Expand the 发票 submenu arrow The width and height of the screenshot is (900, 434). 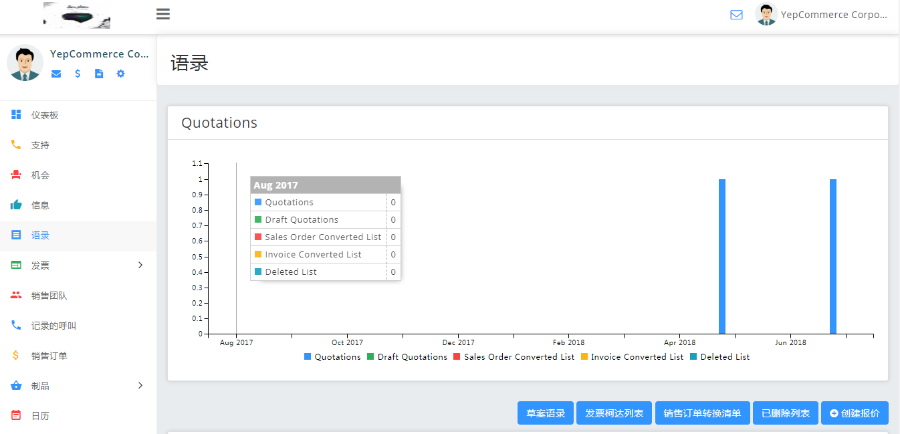tap(140, 265)
